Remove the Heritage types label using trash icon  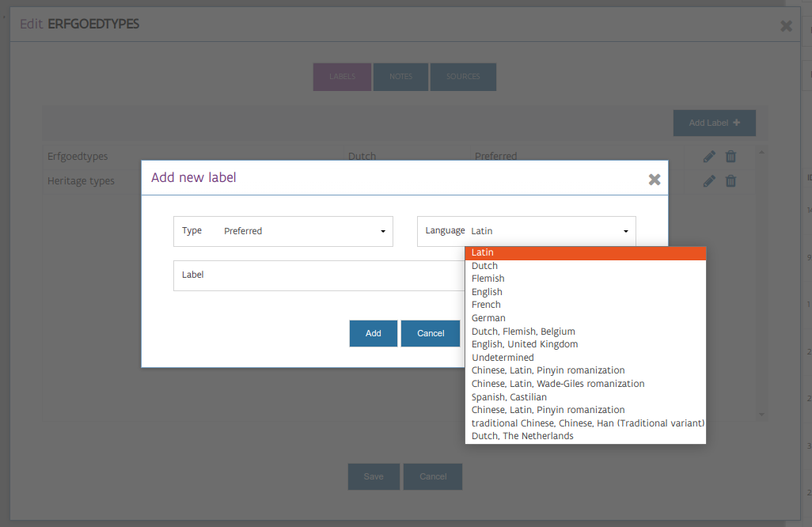point(730,180)
